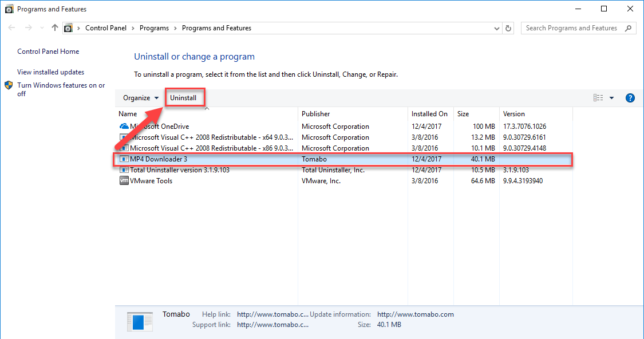This screenshot has height=339, width=644.
Task: Visit the www.tomabo.com update link
Action: click(x=415, y=314)
